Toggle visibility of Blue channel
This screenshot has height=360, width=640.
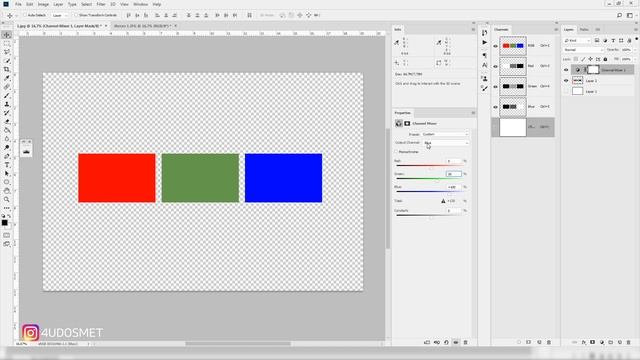click(496, 107)
